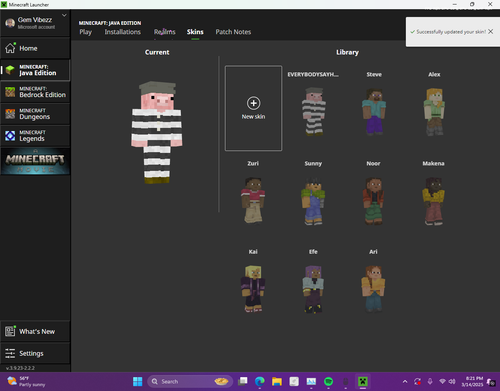Click the Gem Vibezz profile avatar
Viewport: 500px width, 391px height.
tap(10, 23)
